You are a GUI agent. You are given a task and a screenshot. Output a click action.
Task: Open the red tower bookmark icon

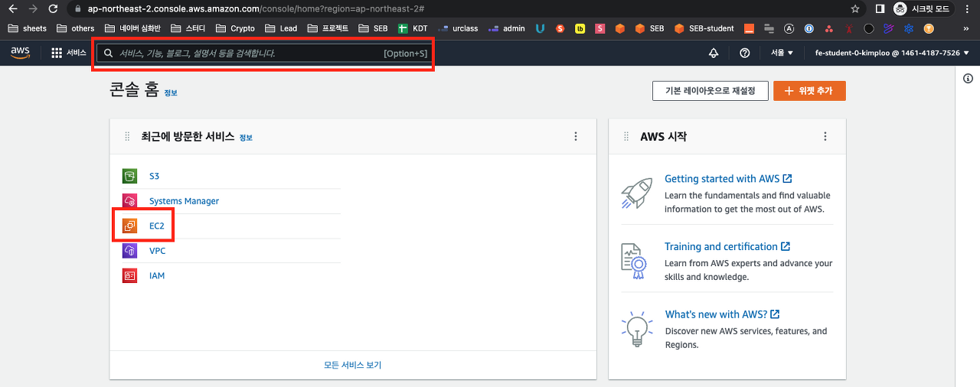tap(849, 28)
